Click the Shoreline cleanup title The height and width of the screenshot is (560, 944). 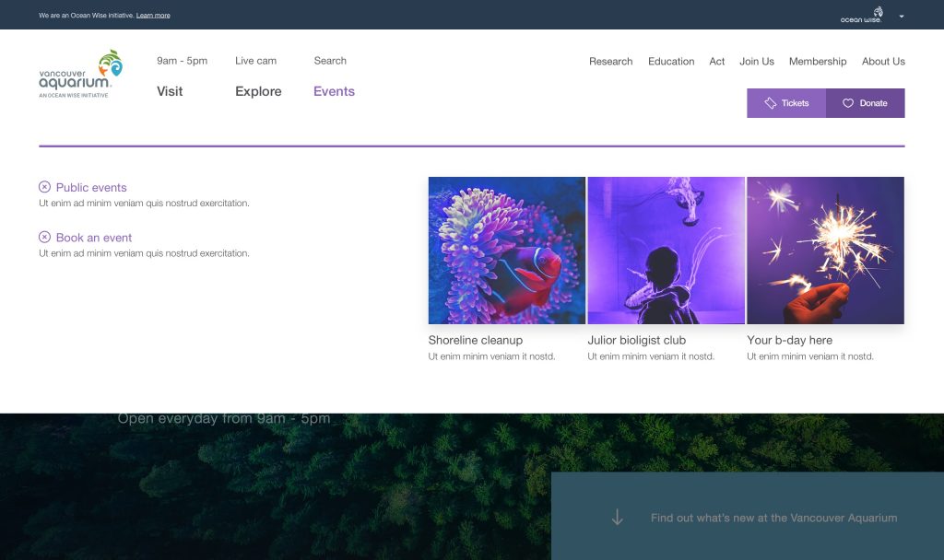coord(476,340)
